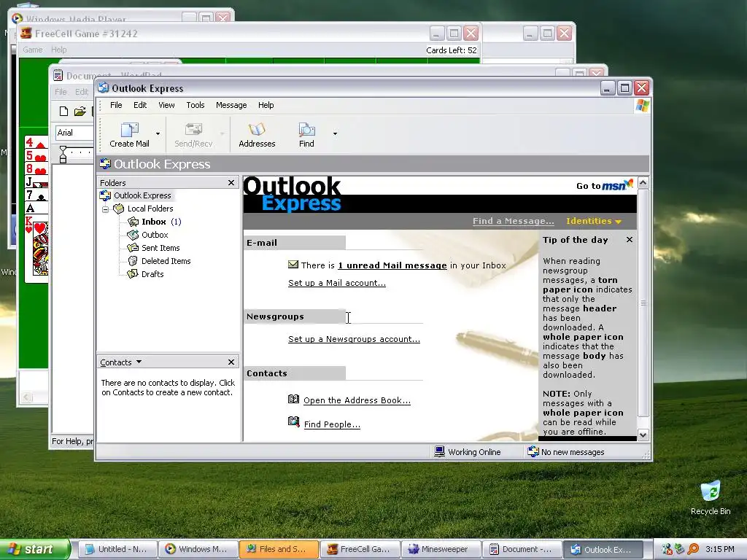Click the Find toolbar icon
This screenshot has width=747, height=560.
(x=306, y=135)
